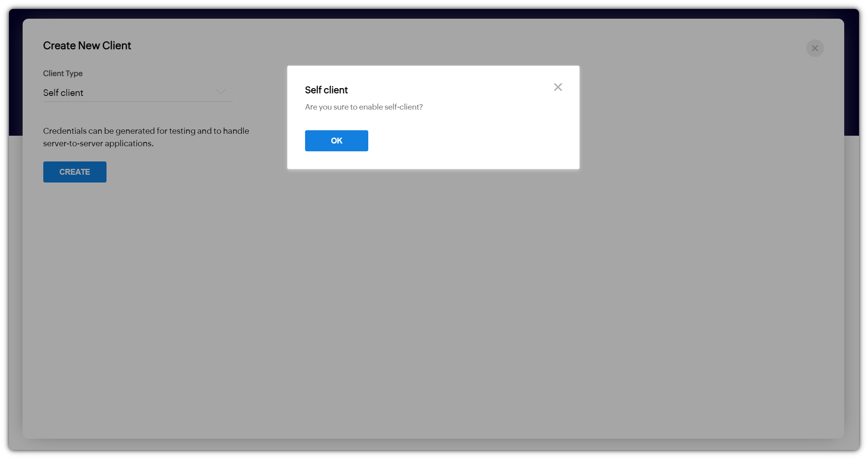
Task: Dismiss the Self client confirmation popup
Action: click(558, 87)
